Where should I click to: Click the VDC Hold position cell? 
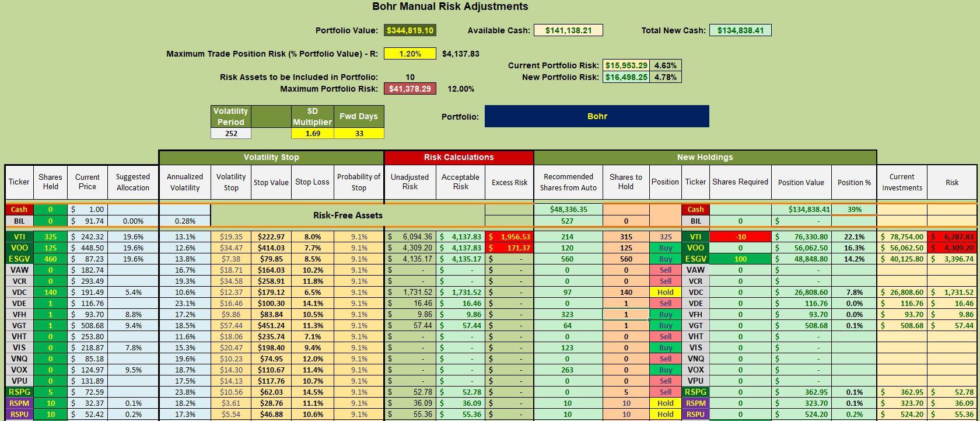666,293
